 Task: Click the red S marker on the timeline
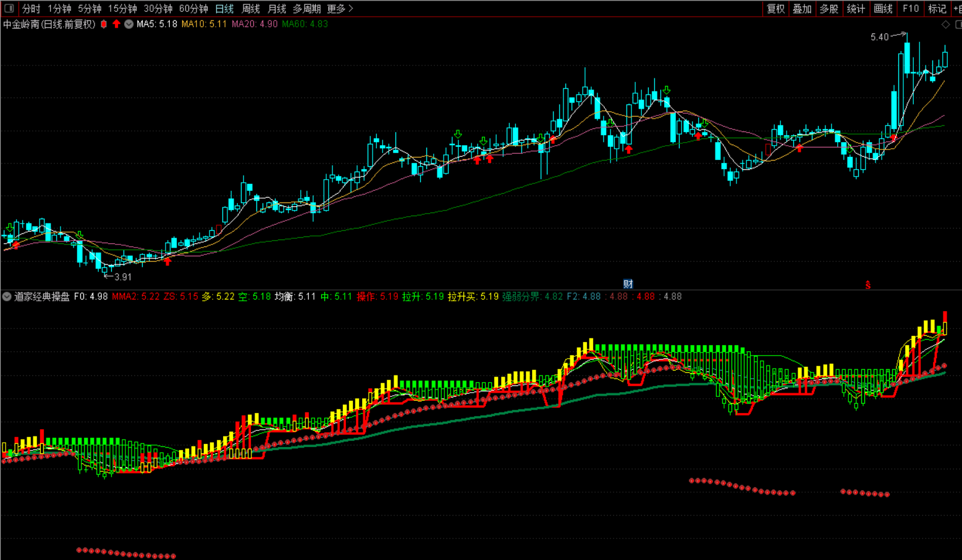tap(867, 285)
